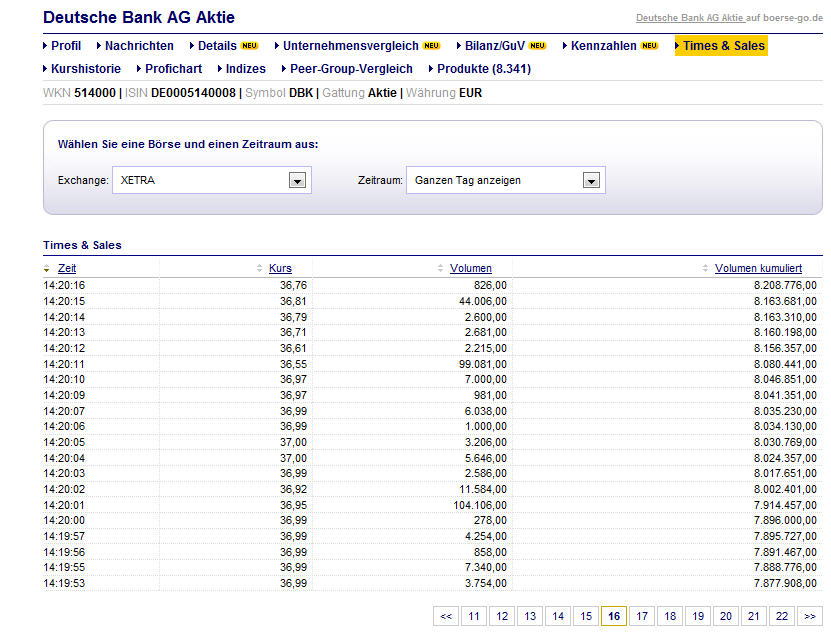
Task: Click the NEU badge next to Bilanz/GuV
Action: pos(538,45)
